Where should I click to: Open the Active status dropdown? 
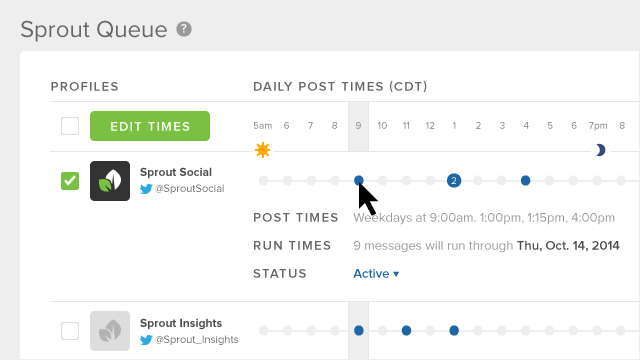[x=376, y=273]
